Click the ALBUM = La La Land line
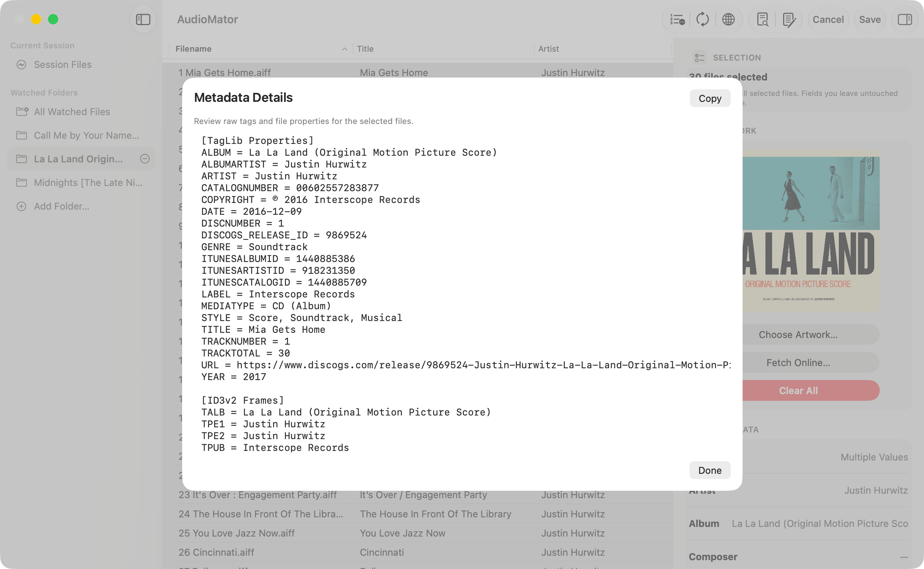 coord(349,152)
